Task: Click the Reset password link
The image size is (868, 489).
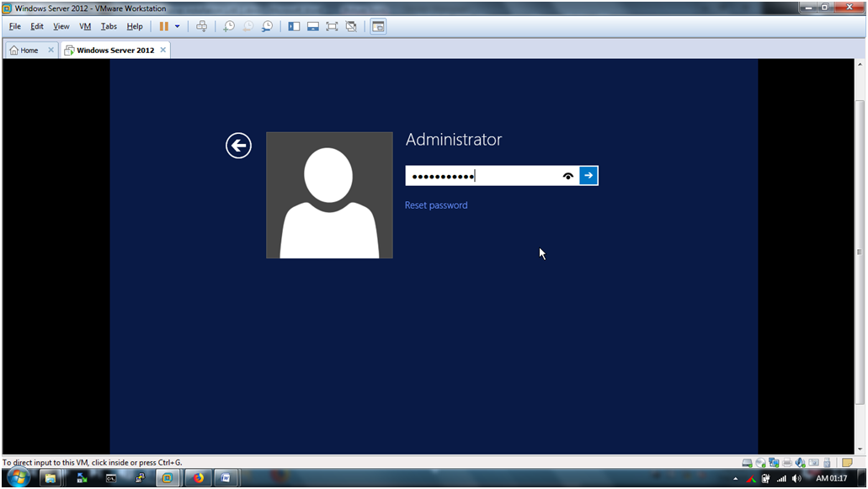Action: tap(436, 205)
